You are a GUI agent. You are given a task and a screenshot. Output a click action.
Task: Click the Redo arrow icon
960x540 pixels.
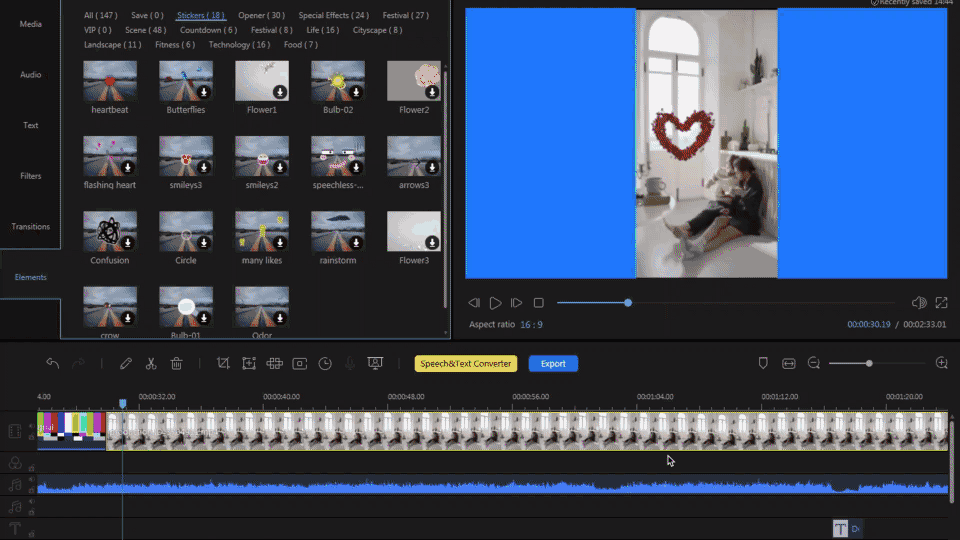pyautogui.click(x=78, y=363)
